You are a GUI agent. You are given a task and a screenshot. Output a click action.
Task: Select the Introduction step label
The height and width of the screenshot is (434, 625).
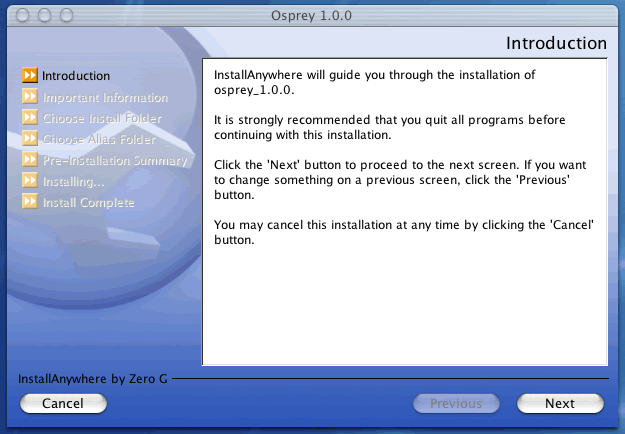pyautogui.click(x=76, y=76)
